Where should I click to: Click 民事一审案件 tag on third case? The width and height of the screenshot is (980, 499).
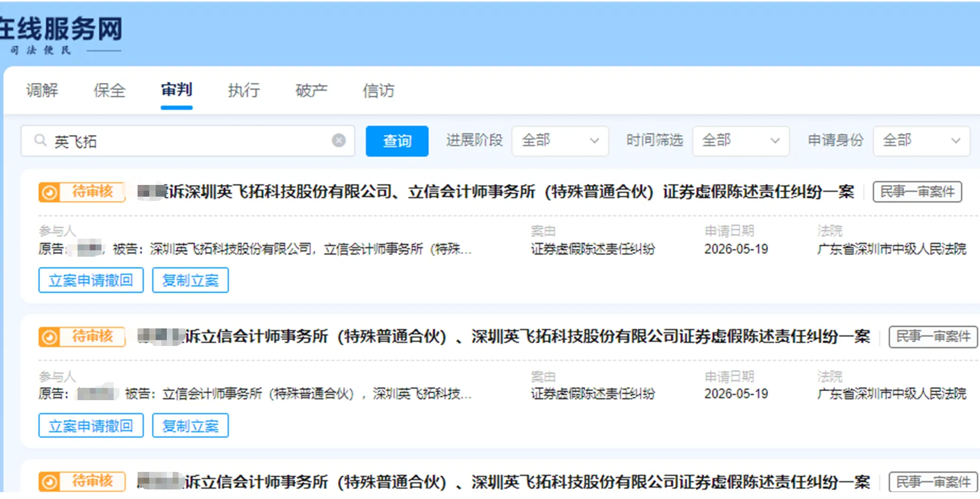pyautogui.click(x=933, y=482)
